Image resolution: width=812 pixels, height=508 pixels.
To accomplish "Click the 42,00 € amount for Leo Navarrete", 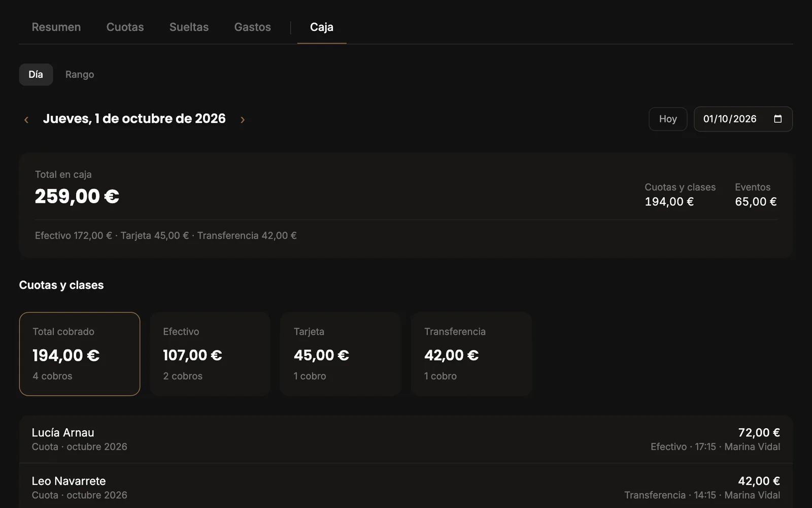I will (x=759, y=481).
